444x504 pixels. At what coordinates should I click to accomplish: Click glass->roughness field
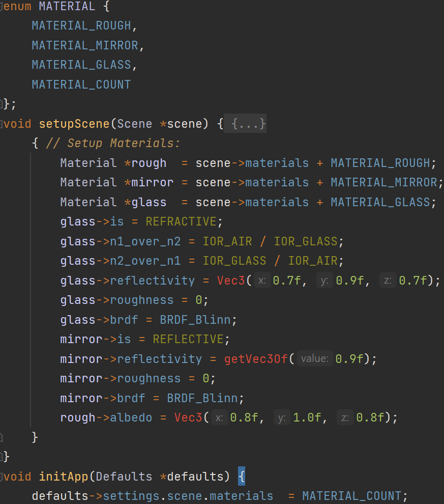[141, 300]
